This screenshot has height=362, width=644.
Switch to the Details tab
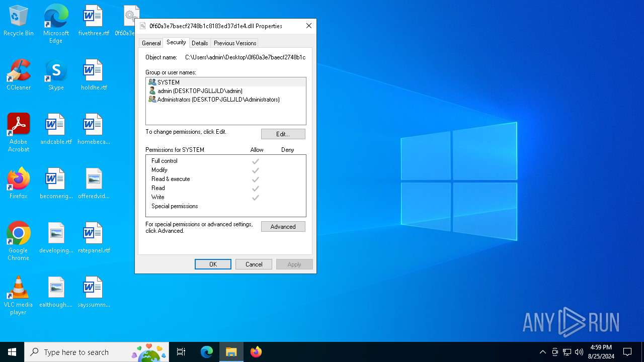pyautogui.click(x=200, y=43)
